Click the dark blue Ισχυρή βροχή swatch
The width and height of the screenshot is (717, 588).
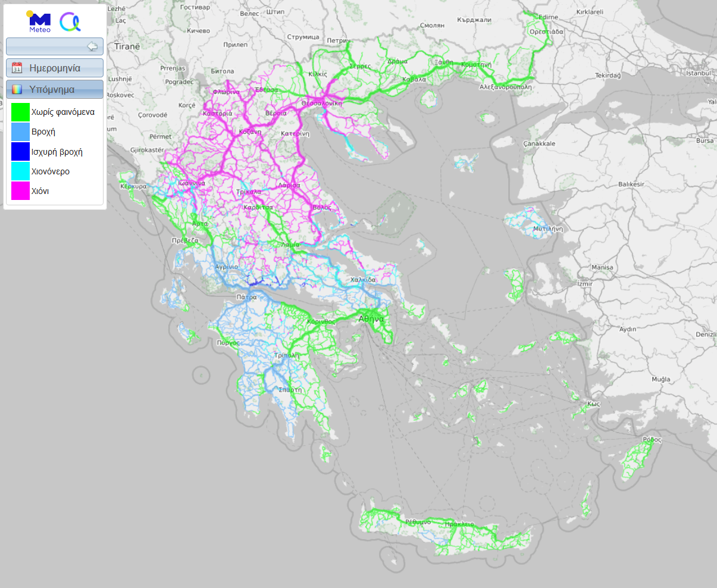click(20, 152)
